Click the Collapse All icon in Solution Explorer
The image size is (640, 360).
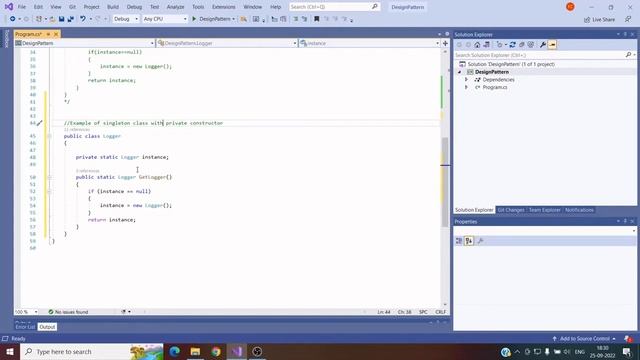(522, 44)
